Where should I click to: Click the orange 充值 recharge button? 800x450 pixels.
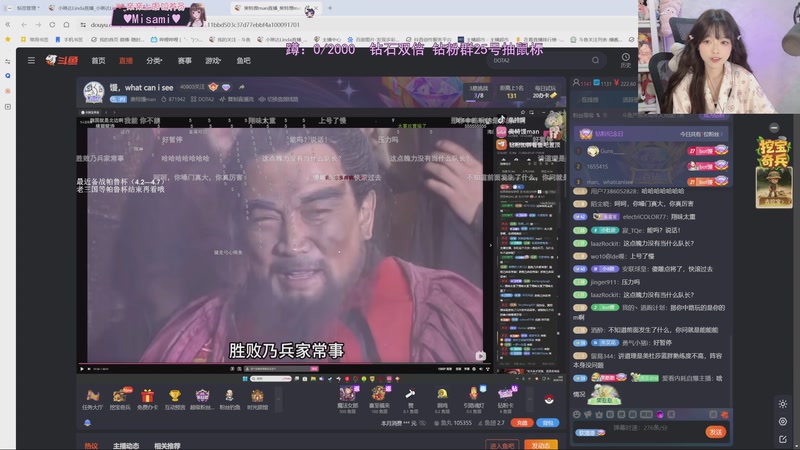(x=521, y=423)
